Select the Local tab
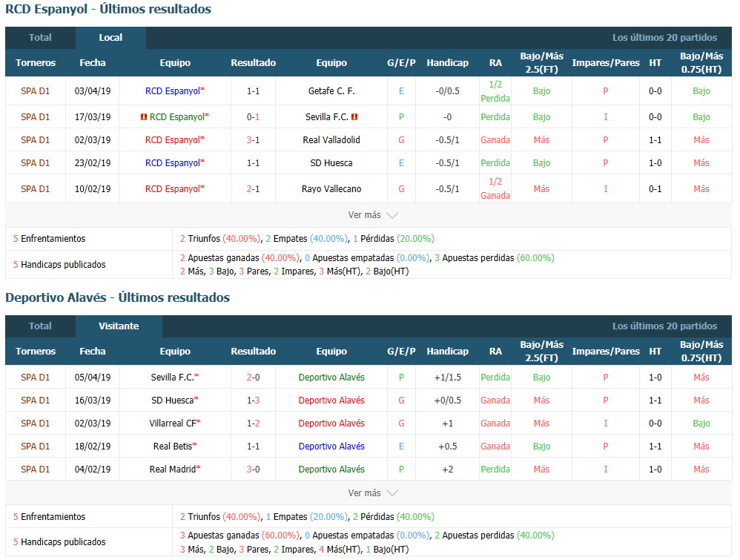 click(110, 38)
